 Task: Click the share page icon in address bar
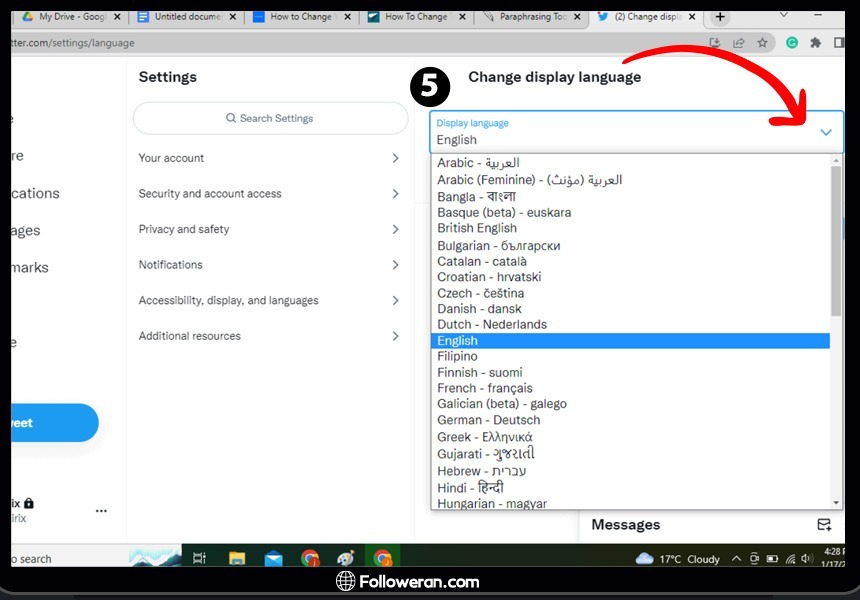[739, 43]
